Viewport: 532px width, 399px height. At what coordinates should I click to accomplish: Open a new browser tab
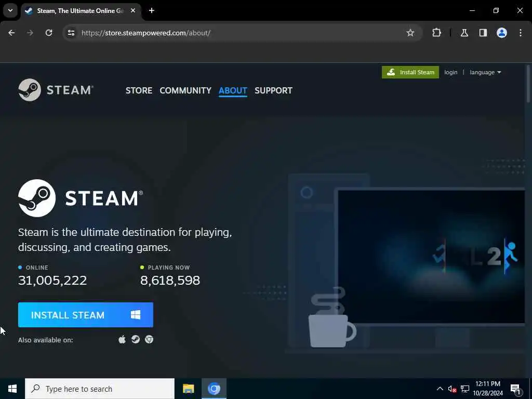click(x=152, y=10)
